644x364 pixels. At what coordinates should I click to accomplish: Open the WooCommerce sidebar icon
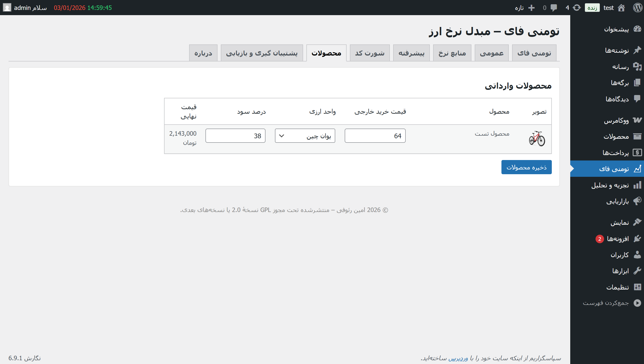pyautogui.click(x=638, y=120)
